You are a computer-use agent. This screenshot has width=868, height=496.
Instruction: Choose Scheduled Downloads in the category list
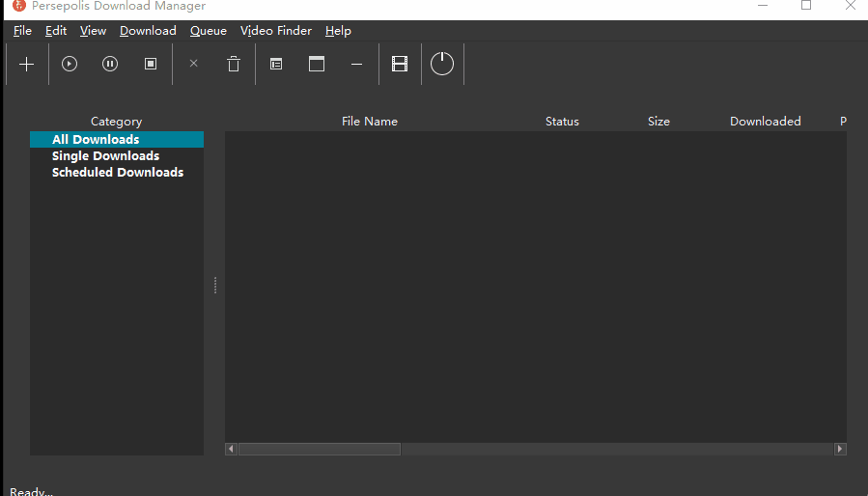[118, 173]
